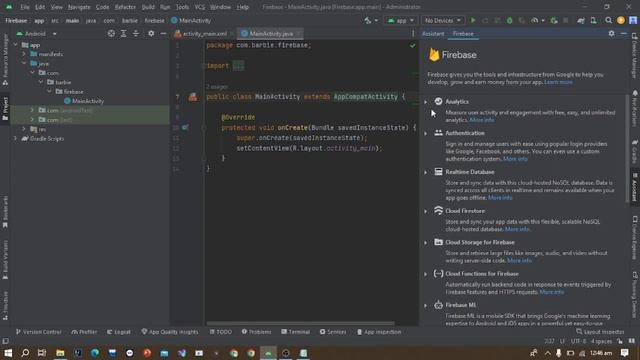This screenshot has height=360, width=640.
Task: Click MainActivity breadcrumb in navigation bar
Action: (x=191, y=20)
